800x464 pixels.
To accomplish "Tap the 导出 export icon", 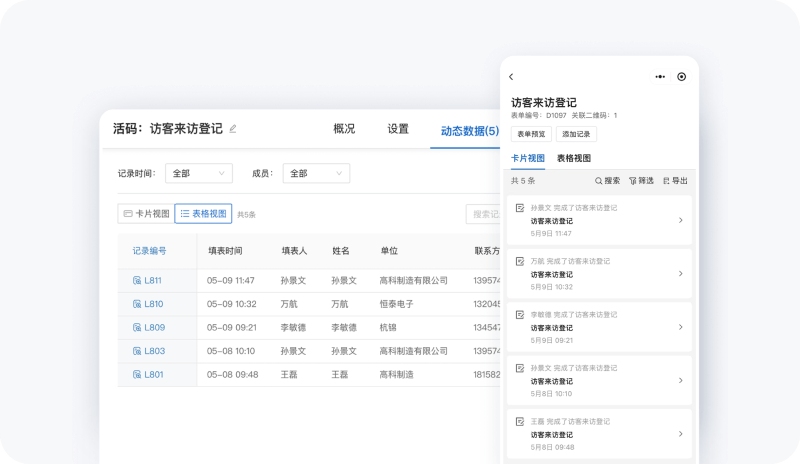I will pyautogui.click(x=666, y=181).
